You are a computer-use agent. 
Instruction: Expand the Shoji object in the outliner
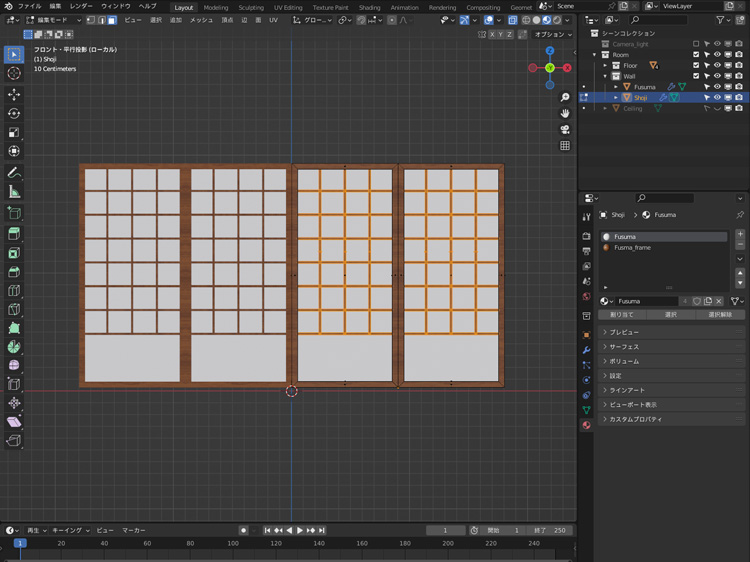[x=616, y=98]
